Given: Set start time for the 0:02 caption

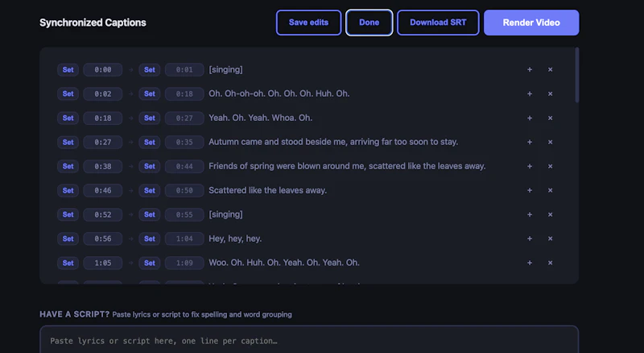Looking at the screenshot, I should click(x=68, y=93).
